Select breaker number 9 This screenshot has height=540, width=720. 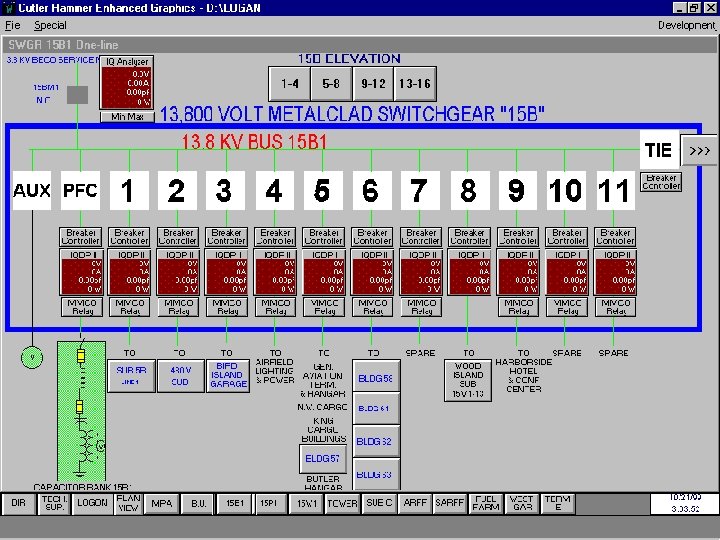518,191
